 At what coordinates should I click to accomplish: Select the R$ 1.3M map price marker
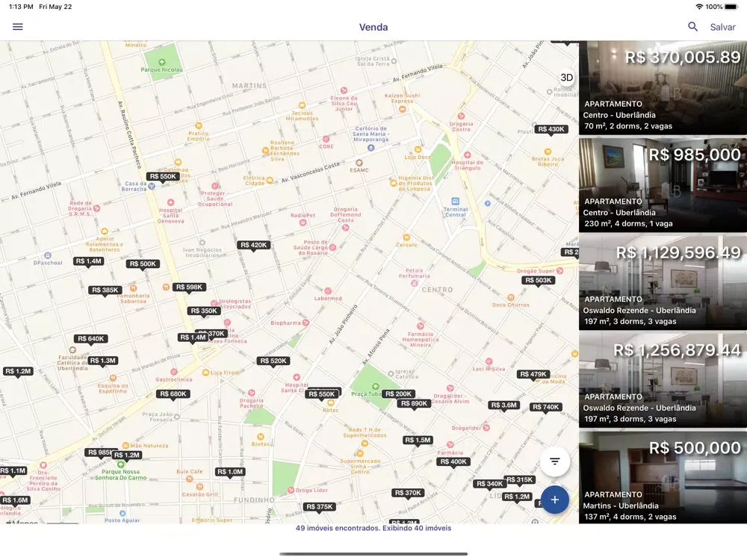[103, 361]
